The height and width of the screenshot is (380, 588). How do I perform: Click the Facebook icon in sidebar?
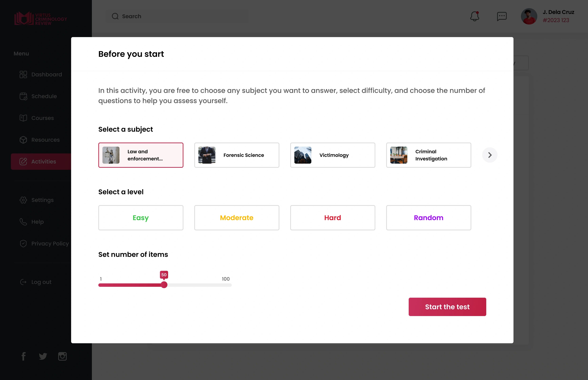coord(23,356)
